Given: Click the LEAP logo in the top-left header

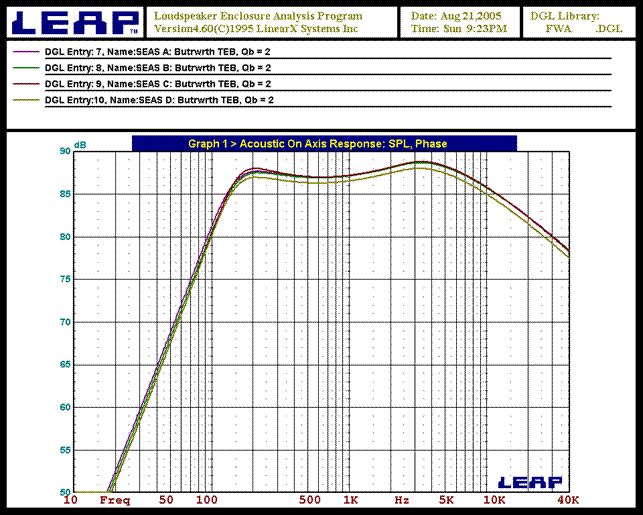Looking at the screenshot, I should tap(74, 22).
